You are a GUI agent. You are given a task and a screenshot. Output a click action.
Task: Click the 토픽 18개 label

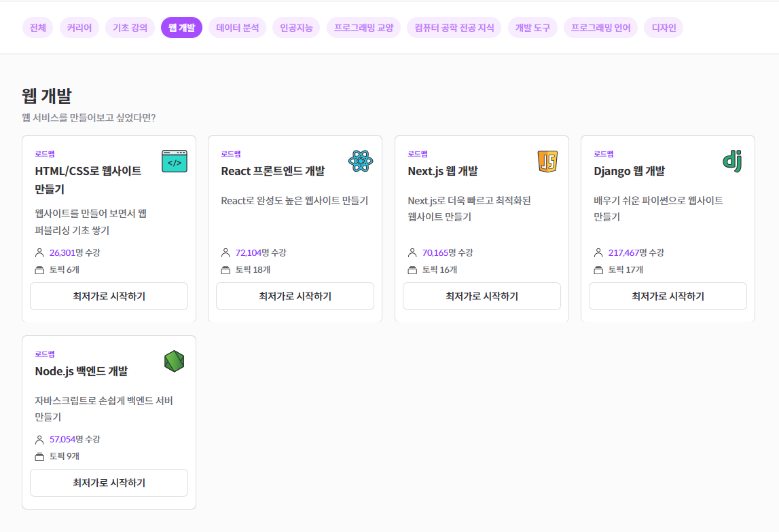[x=253, y=270]
